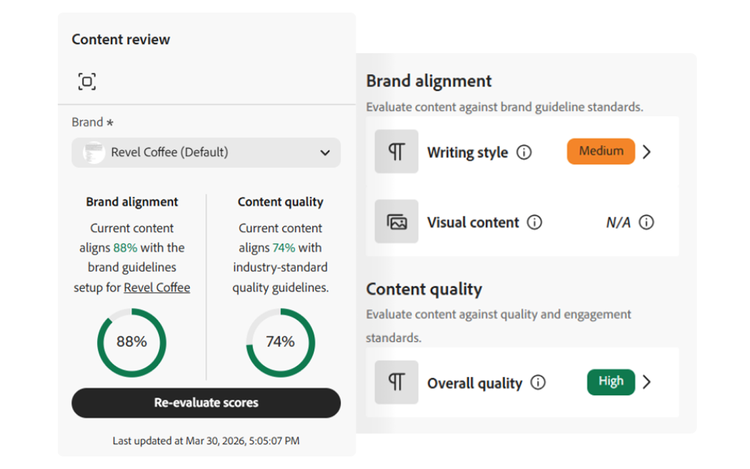Click the 88% brand alignment progress ring
Viewport: 750px width, 469px height.
click(x=131, y=342)
